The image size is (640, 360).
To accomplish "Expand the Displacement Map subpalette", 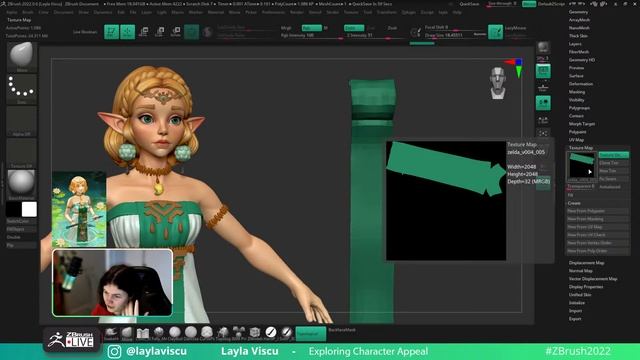I will (587, 263).
